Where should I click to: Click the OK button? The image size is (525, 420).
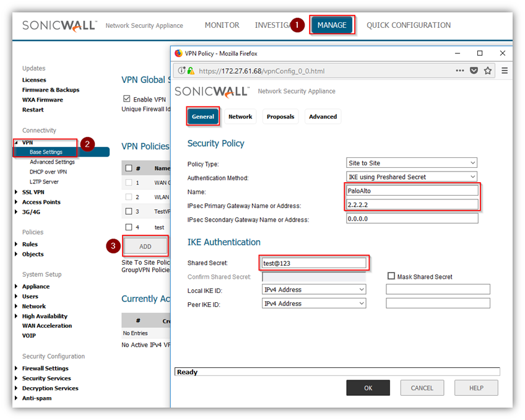tap(368, 388)
